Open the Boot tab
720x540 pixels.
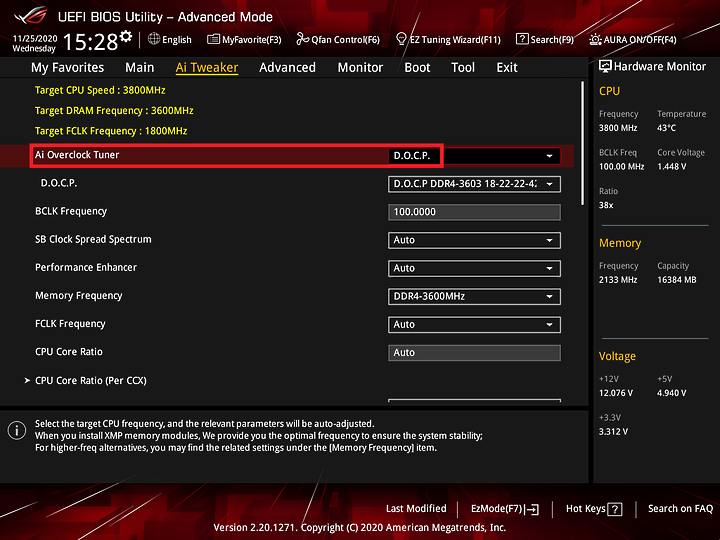(417, 68)
